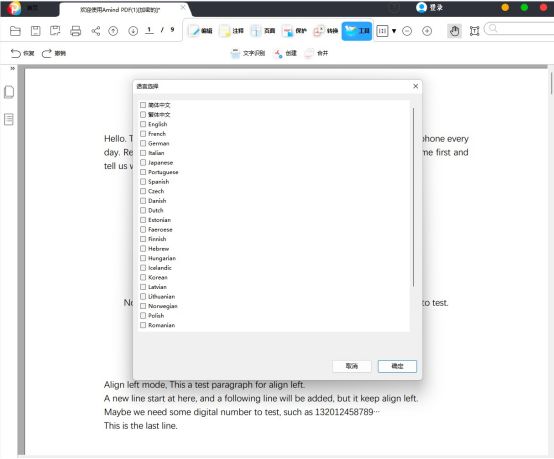Switch to the 保护 protect tab
Screen dimensions: 554x459
tap(294, 31)
